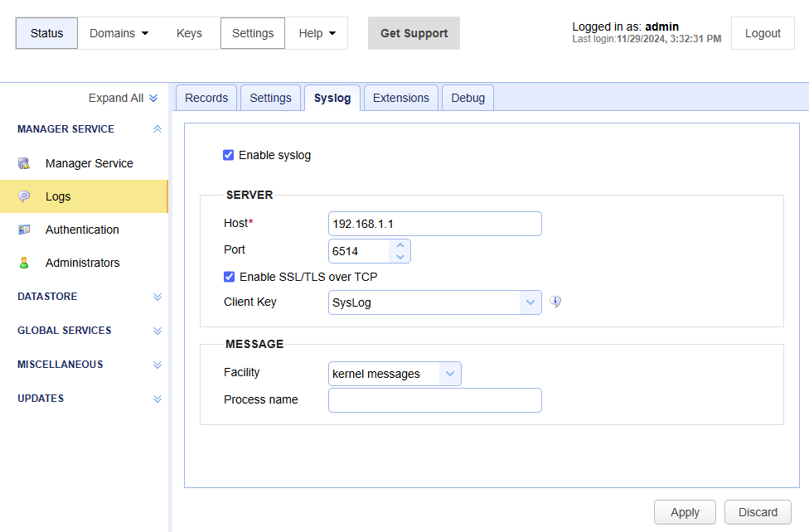Image resolution: width=809 pixels, height=532 pixels.
Task: Open the Client Key dropdown
Action: pos(435,302)
